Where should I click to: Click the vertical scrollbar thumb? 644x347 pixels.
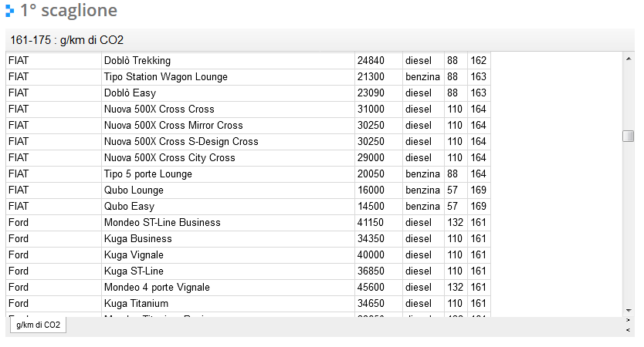pos(629,136)
